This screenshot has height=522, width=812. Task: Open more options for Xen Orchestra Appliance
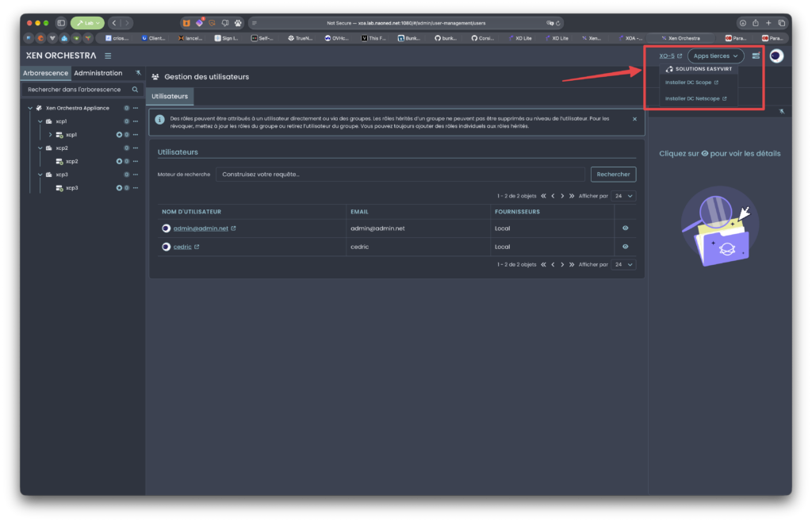click(136, 108)
